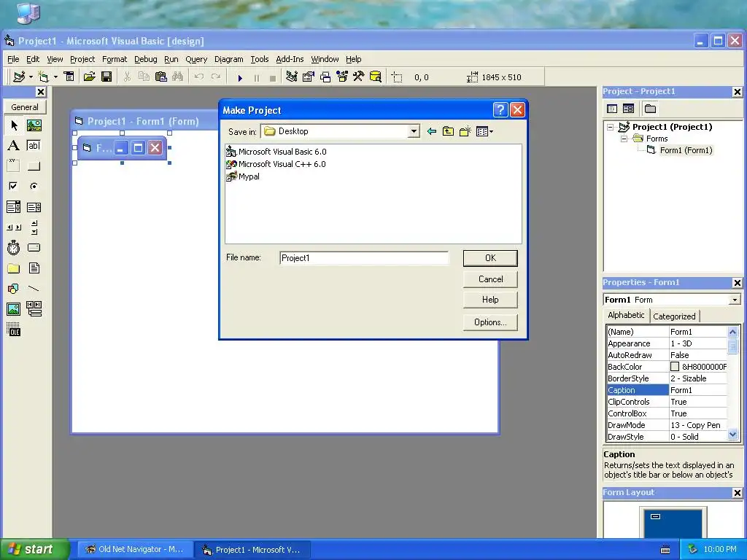Click the File name input field
747x560 pixels.
pos(364,258)
